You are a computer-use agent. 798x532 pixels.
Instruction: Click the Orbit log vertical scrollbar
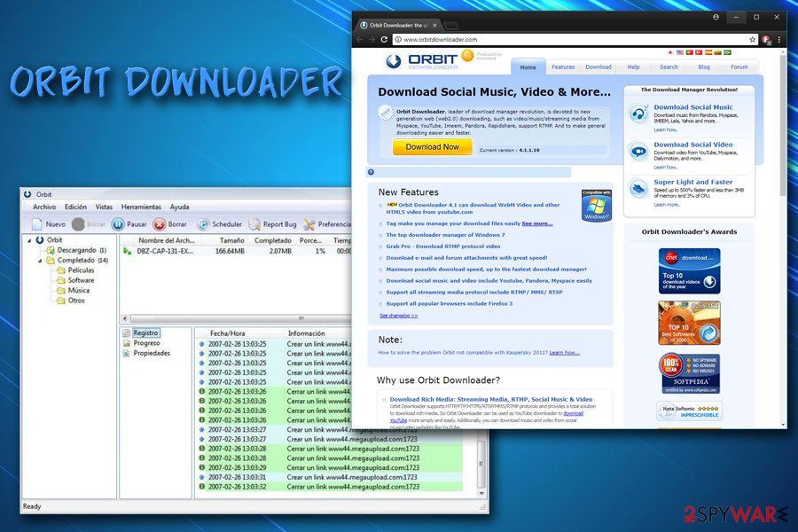[481, 463]
